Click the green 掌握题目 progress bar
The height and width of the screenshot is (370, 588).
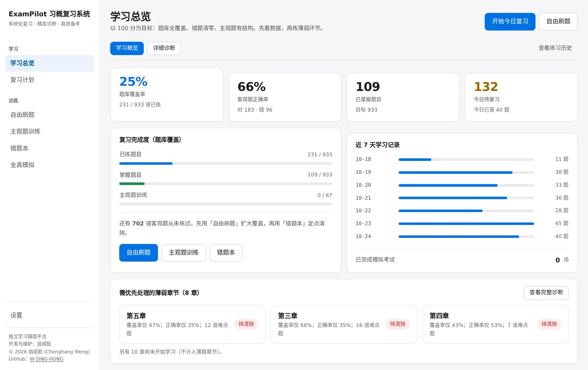[226, 184]
